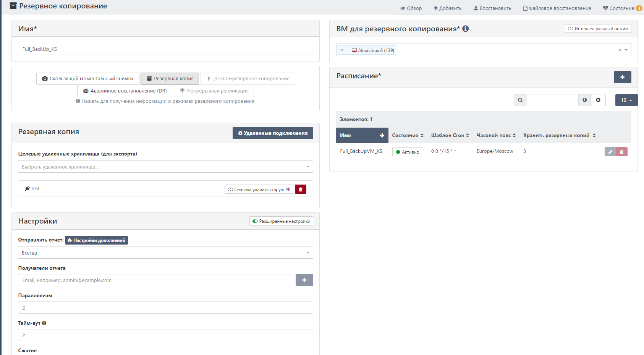Viewport: 644px width, 355px height.
Task: Open the Обзор overview tab
Action: (x=411, y=8)
